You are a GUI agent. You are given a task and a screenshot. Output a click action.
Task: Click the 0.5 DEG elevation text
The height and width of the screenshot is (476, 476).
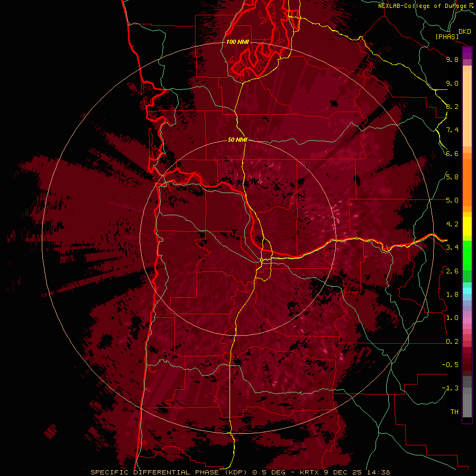(270, 472)
